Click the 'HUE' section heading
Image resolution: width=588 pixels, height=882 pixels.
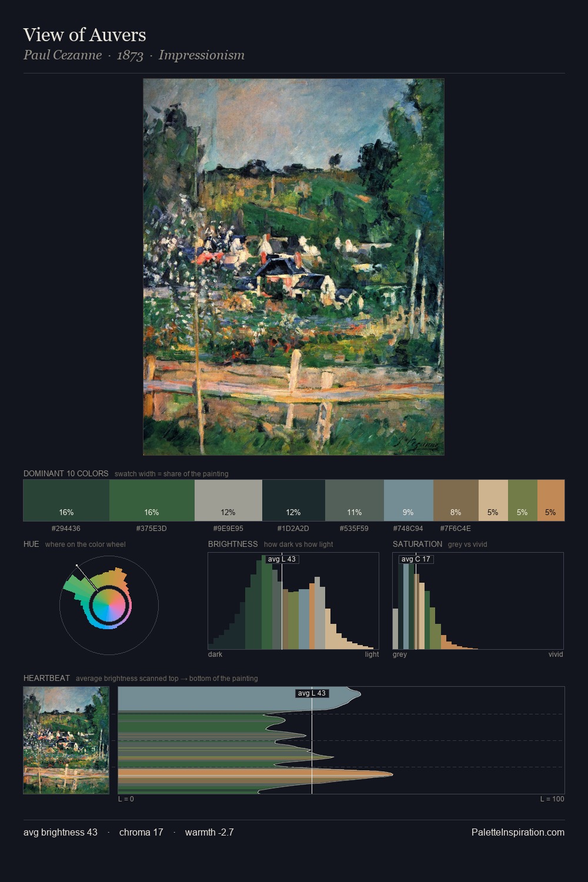[31, 544]
